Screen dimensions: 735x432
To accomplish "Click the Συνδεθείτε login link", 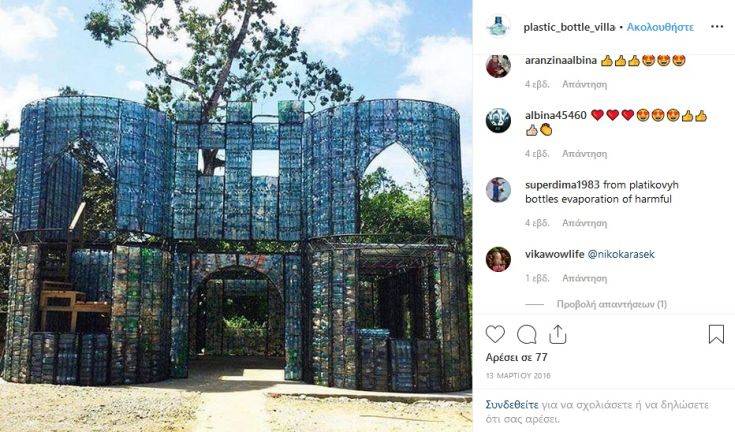I will pos(512,404).
